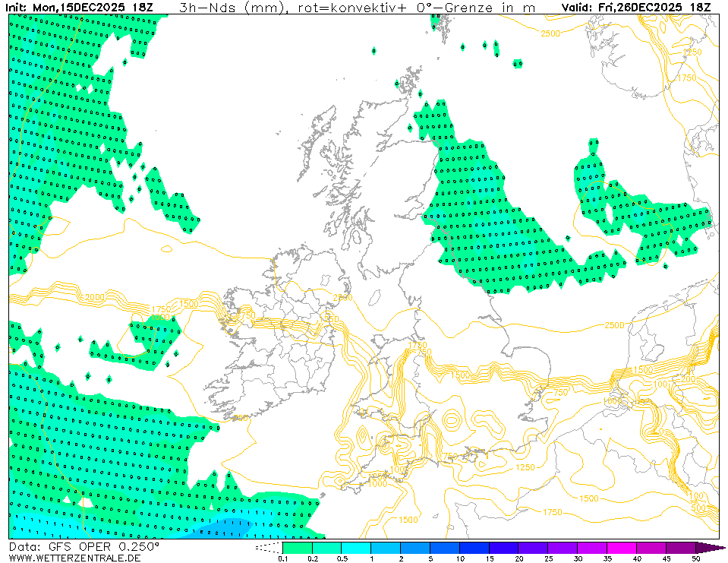Click the dashed arrow left of 0.1 legend
Image resolution: width=728 pixels, height=563 pixels.
pos(269,547)
